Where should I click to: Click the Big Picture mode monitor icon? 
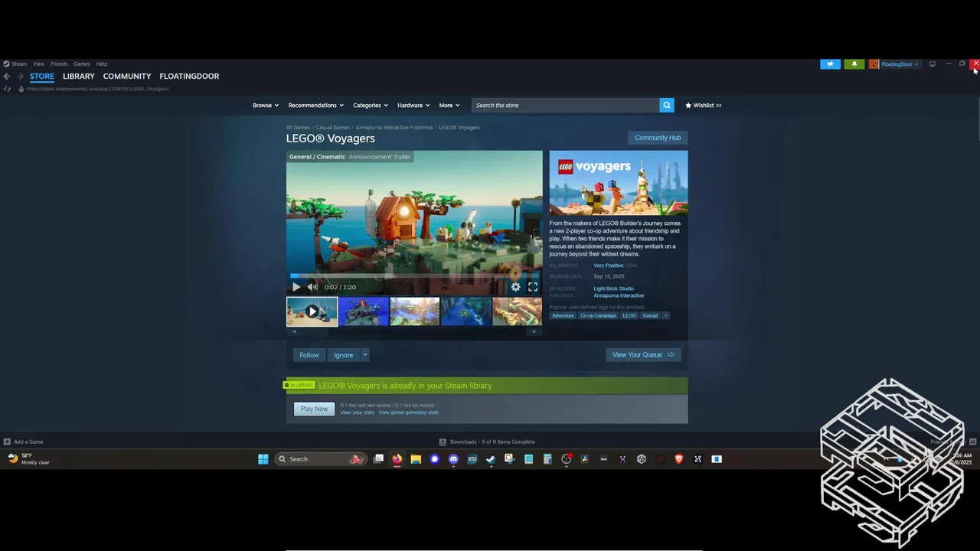[x=932, y=64]
